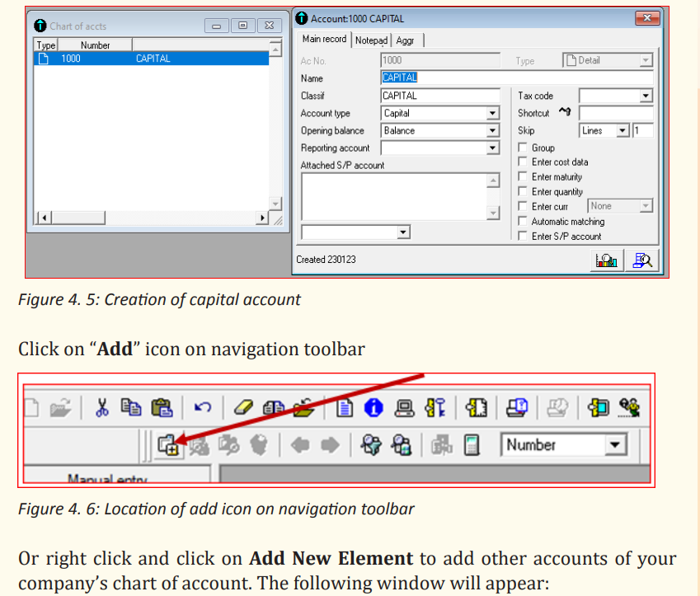Click the Number column header in Chart of accts
This screenshot has width=700, height=596.
click(95, 45)
